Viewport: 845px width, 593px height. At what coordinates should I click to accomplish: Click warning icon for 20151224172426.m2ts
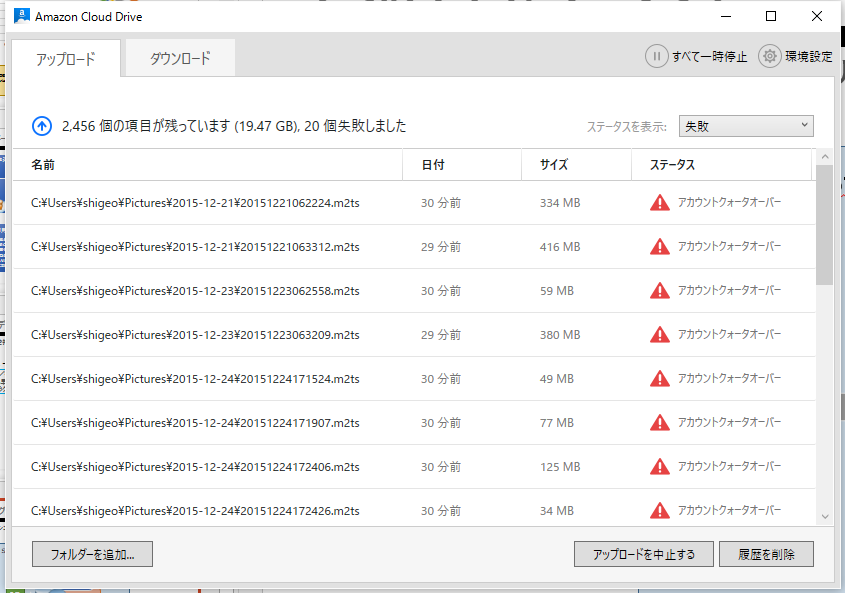click(660, 511)
